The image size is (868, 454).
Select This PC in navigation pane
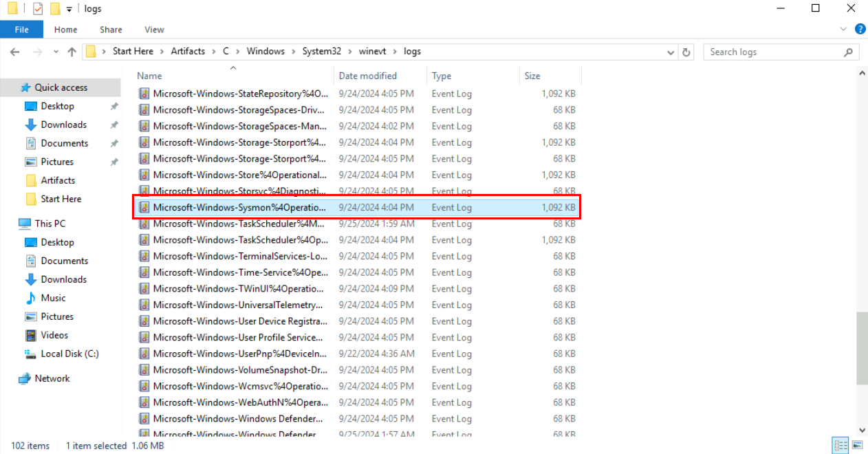[x=50, y=224]
